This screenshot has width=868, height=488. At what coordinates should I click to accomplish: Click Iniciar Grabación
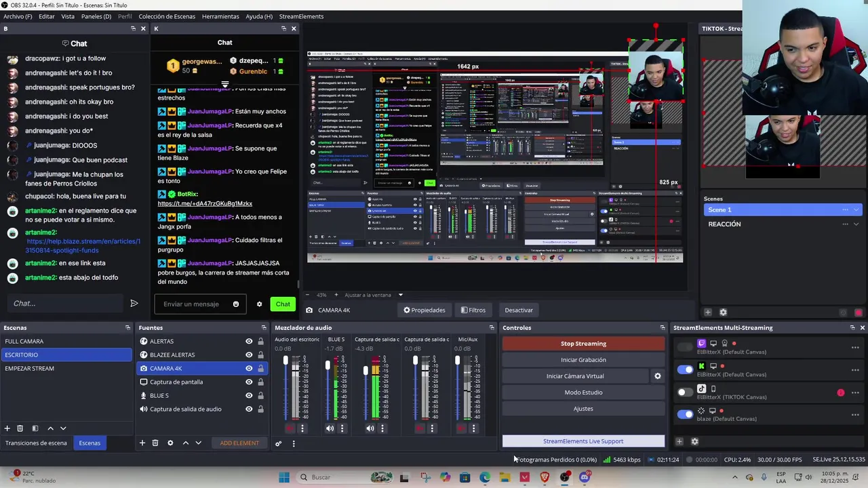coord(583,360)
